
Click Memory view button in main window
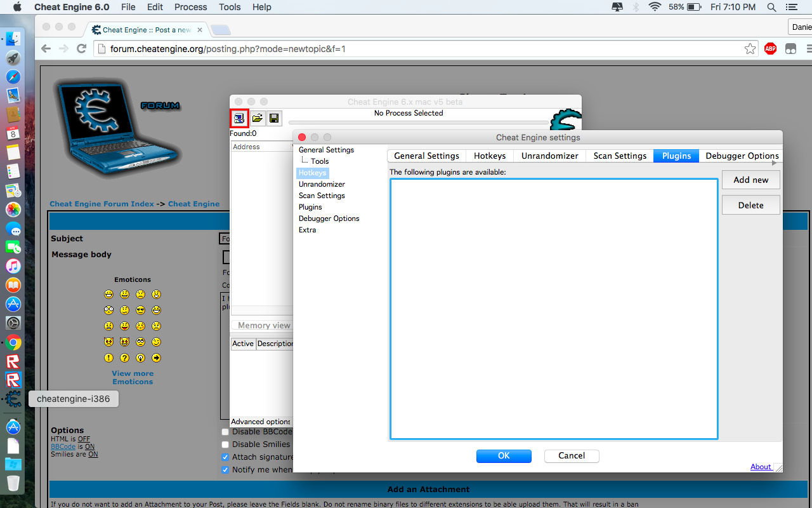point(263,325)
